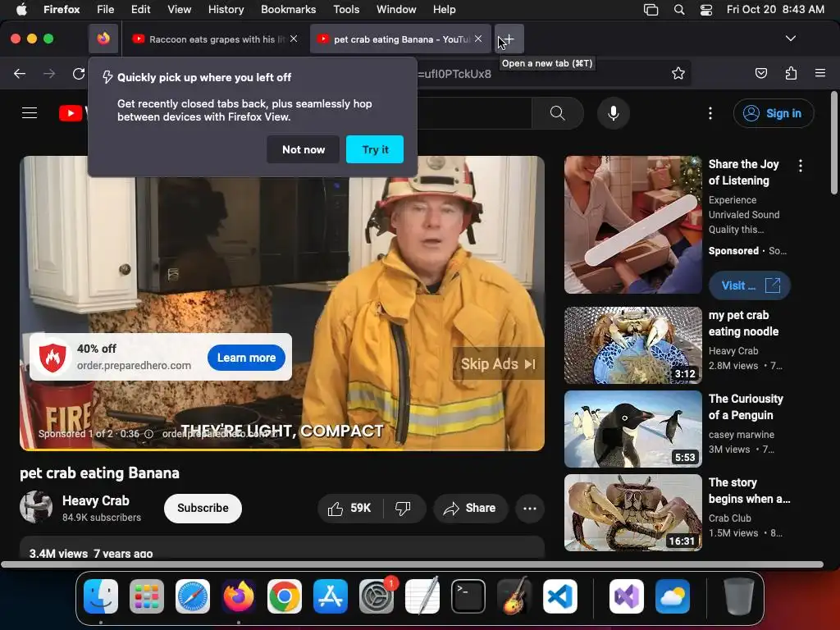Reload the current page
The width and height of the screenshot is (840, 630).
click(x=79, y=73)
